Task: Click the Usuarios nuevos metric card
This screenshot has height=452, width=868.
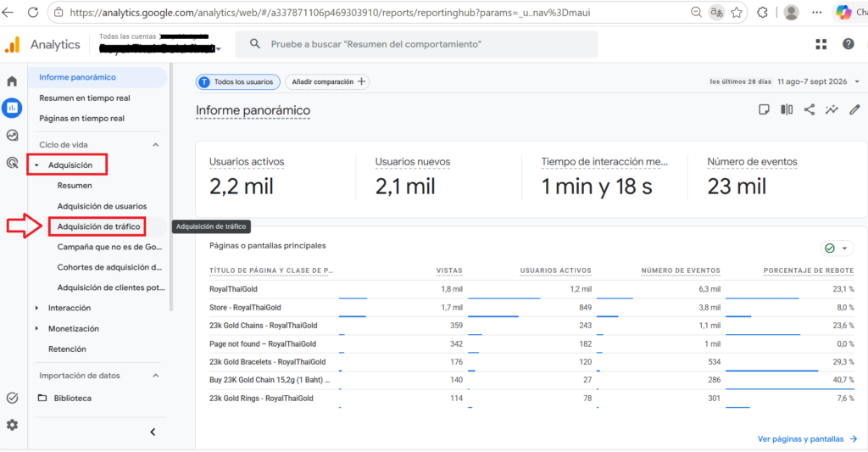Action: (438, 178)
